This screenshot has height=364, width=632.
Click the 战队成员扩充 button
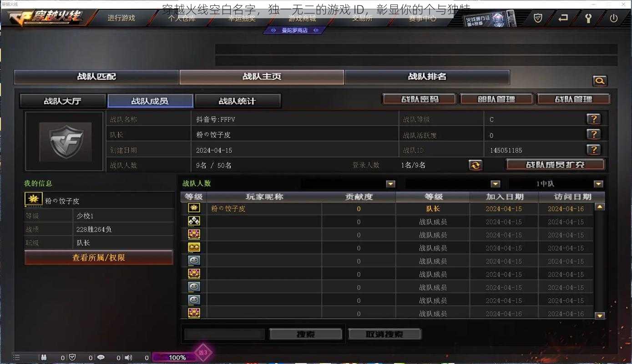pyautogui.click(x=556, y=164)
